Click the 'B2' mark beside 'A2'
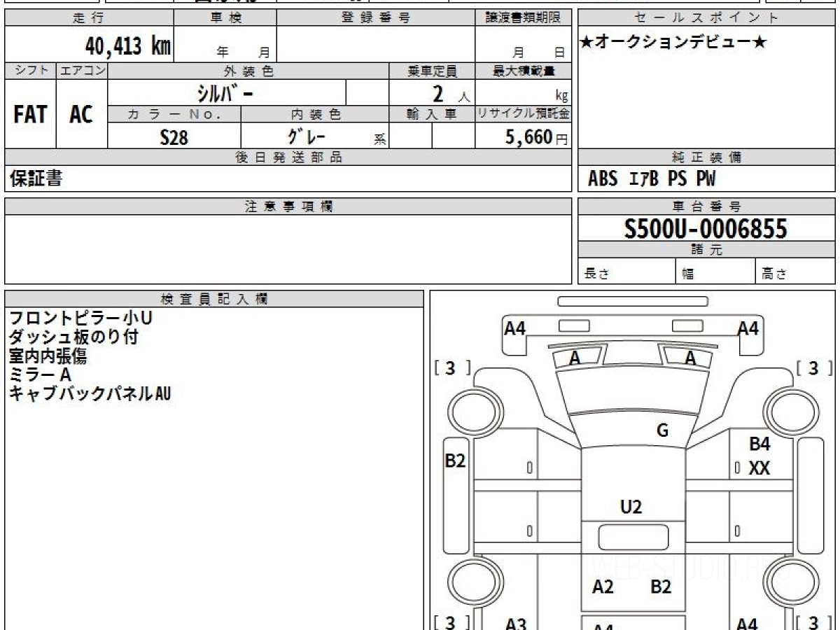This screenshot has height=630, width=840. 661,587
